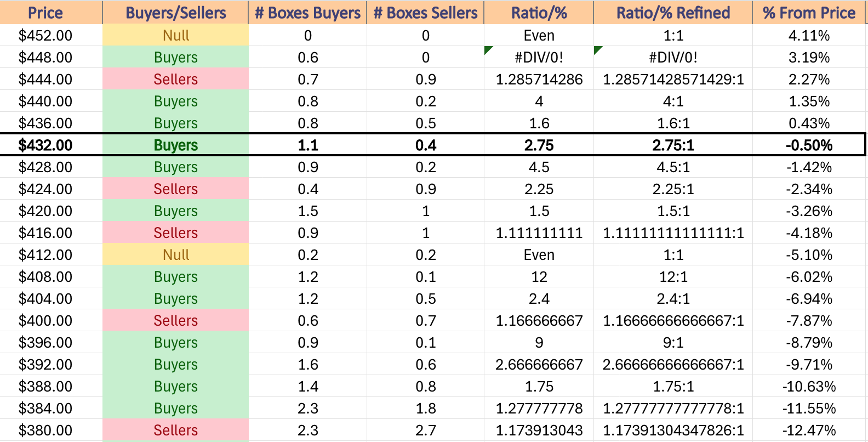Select the bold 2.75:1 cell
This screenshot has width=868, height=442.
click(673, 145)
